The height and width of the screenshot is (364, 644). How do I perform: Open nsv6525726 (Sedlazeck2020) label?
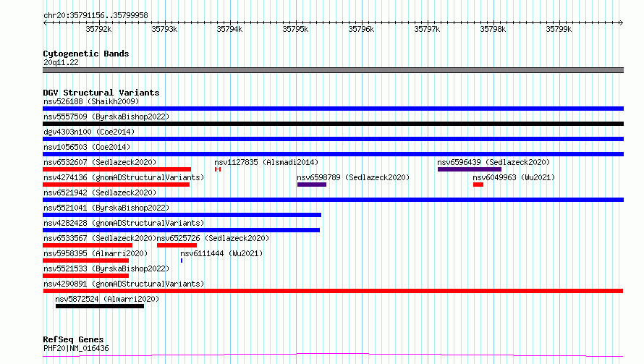pos(213,238)
